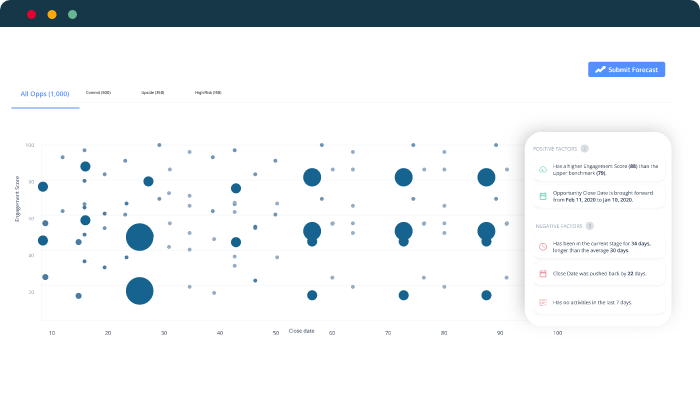Click the largest bubble at engagement score 50
The image size is (700, 400).
click(x=139, y=237)
